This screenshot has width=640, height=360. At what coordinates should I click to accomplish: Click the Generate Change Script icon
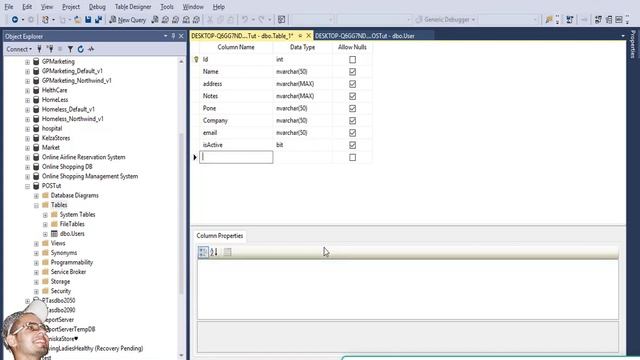tap(570, 20)
